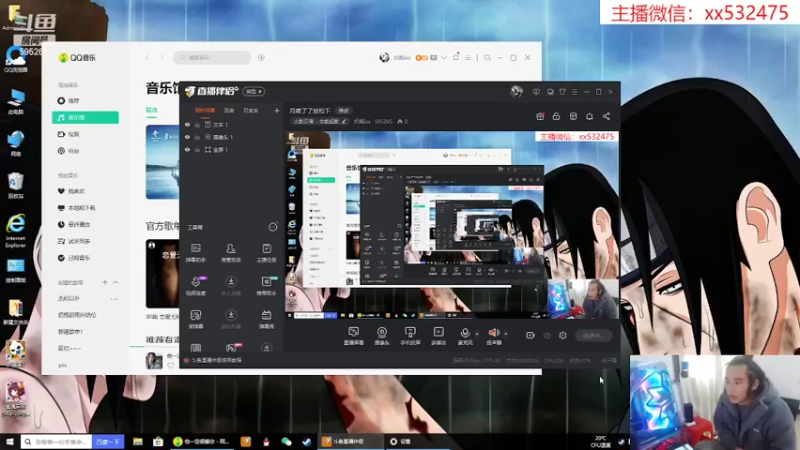
Task: Add a screen capture source
Action: 354,336
